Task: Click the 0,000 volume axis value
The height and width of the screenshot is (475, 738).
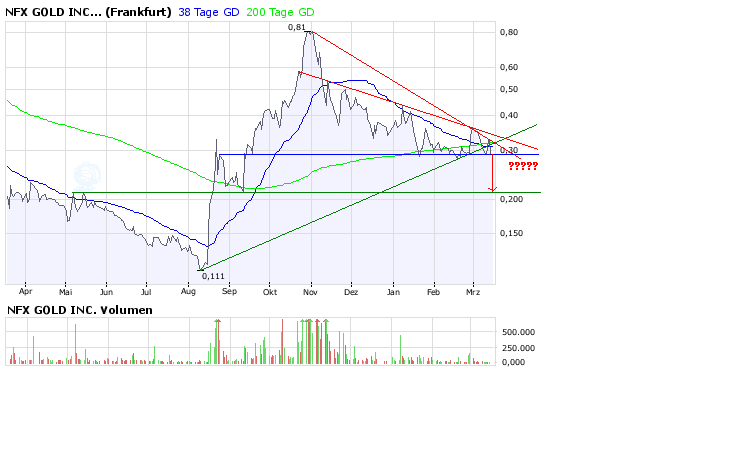Action: pyautogui.click(x=513, y=362)
